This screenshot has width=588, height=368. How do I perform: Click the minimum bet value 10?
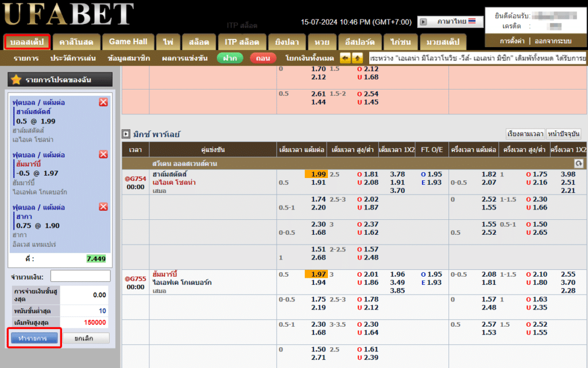pos(102,311)
